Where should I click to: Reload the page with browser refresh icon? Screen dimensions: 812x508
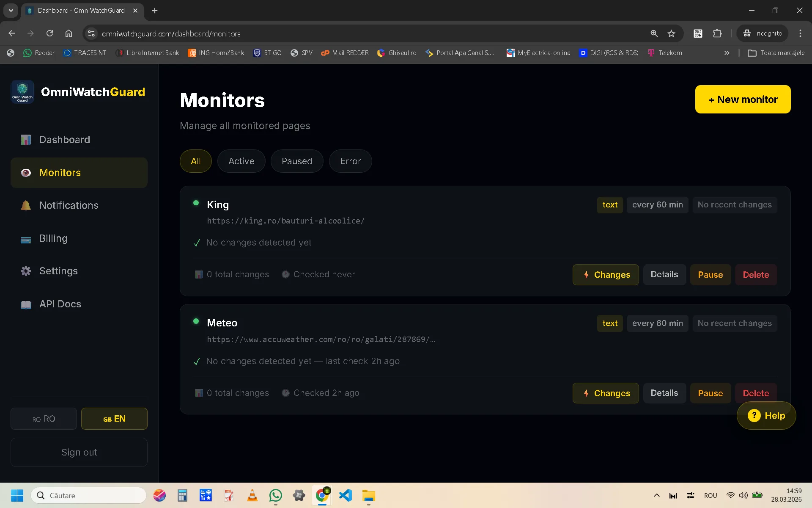[x=49, y=33]
